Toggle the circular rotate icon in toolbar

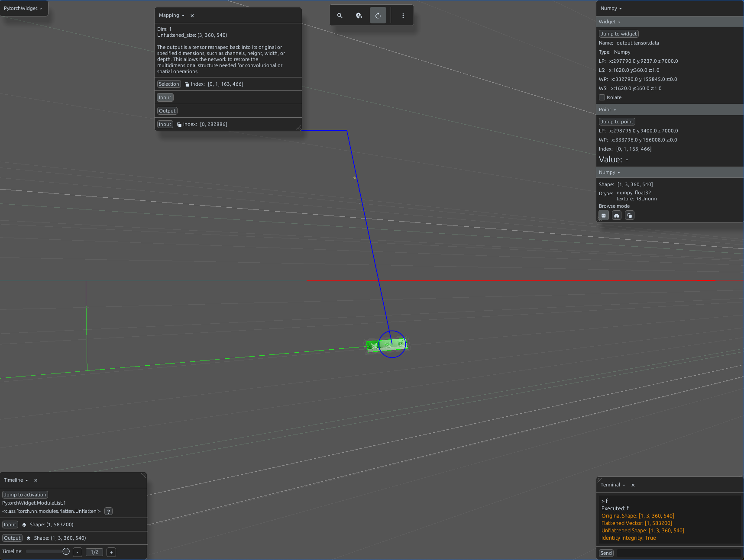pyautogui.click(x=378, y=16)
